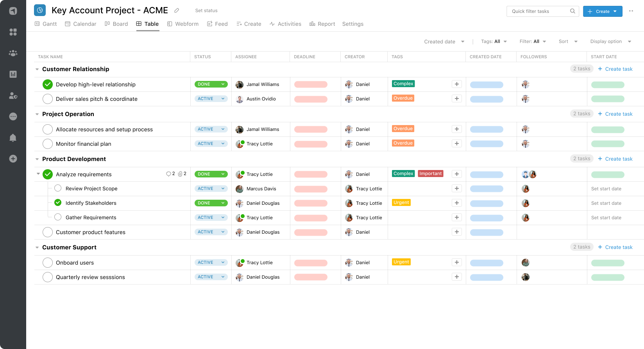Screen dimensions: 644x349
Task: Create task in Product Development group
Action: [x=615, y=159]
